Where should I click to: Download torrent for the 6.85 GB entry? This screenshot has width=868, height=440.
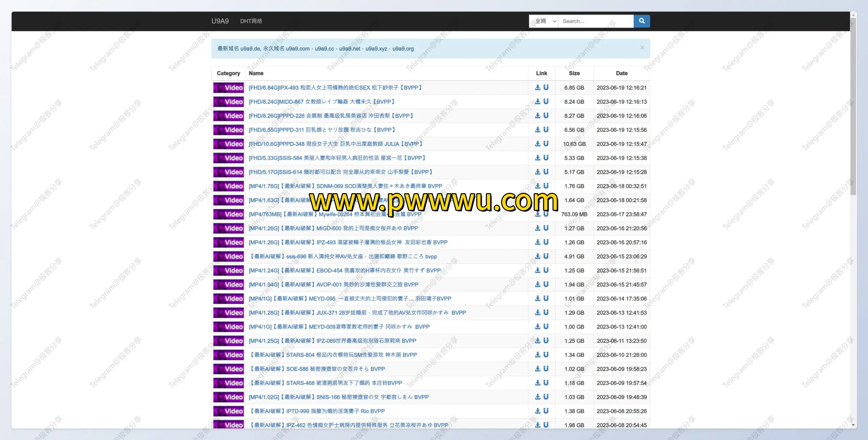(x=538, y=87)
